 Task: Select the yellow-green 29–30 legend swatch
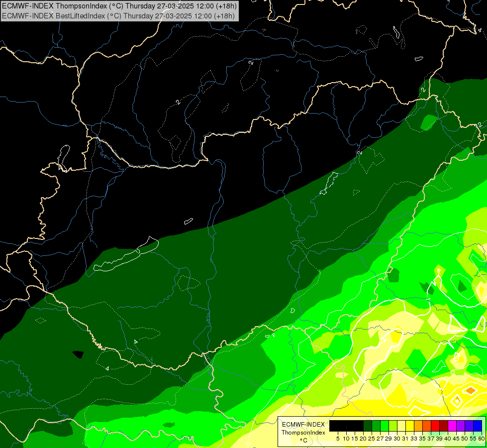(393, 426)
